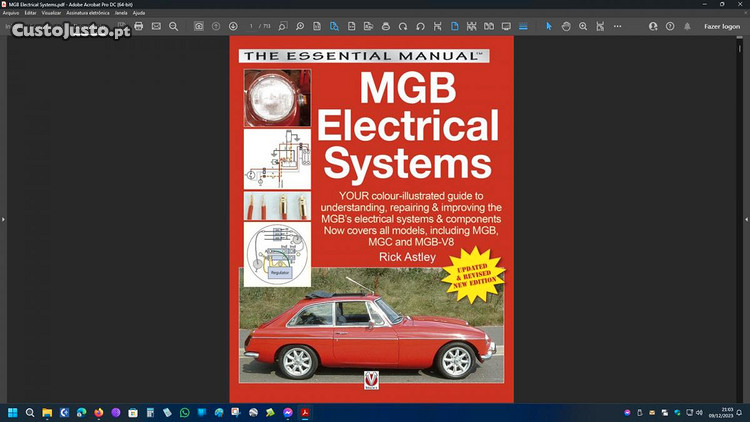Click the marquee zoom magnifier icon
This screenshot has height=422, width=750.
point(583,26)
